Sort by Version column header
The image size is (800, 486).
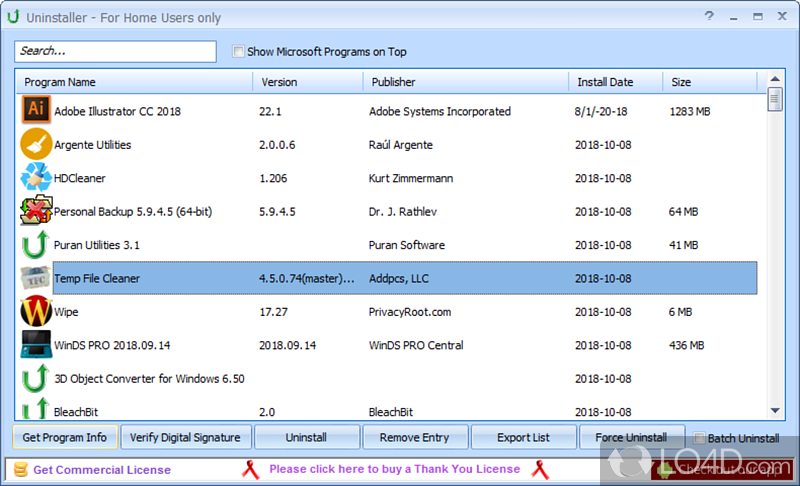(308, 82)
